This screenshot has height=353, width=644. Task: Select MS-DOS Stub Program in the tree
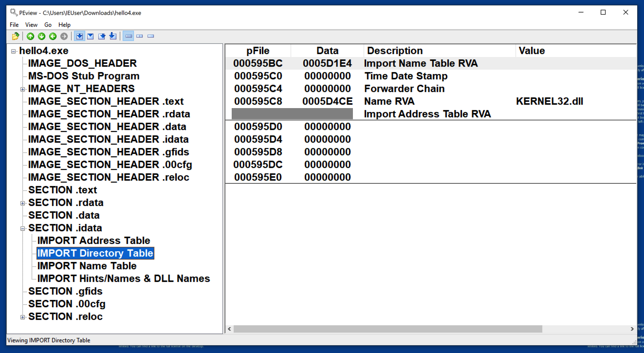pyautogui.click(x=84, y=76)
